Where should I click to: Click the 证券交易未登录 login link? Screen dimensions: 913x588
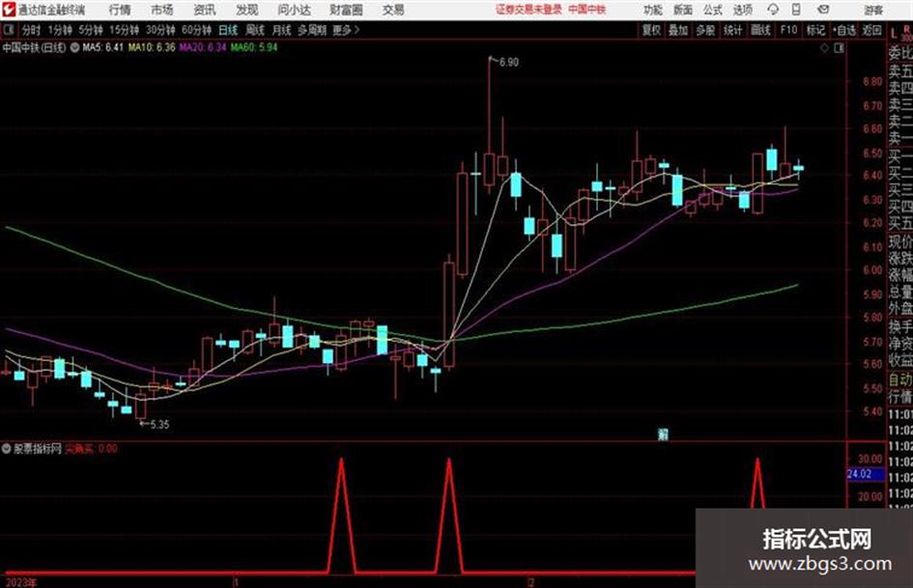pyautogui.click(x=528, y=10)
